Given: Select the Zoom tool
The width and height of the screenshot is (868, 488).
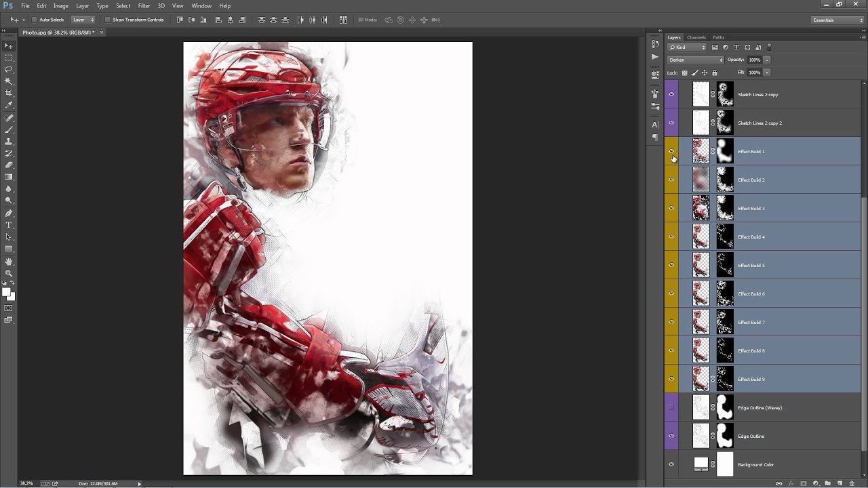Looking at the screenshot, I should (9, 273).
